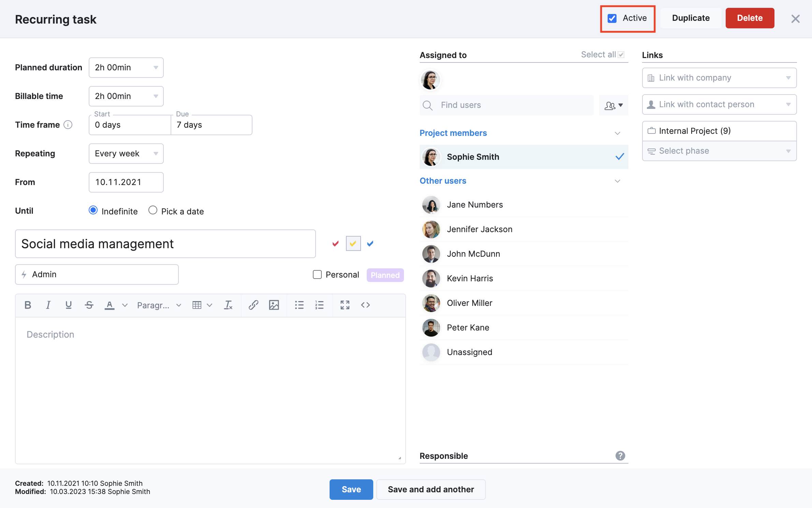Click the Description text area

[211, 390]
